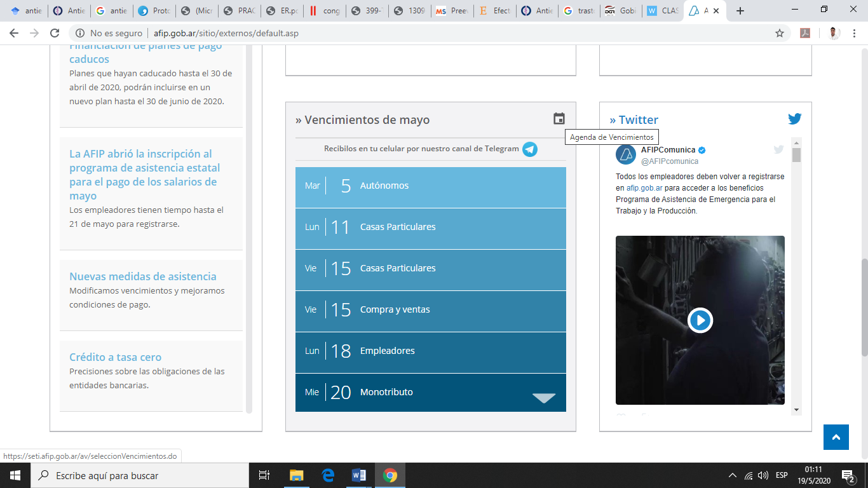Bookmark this page with the star icon
The image size is (868, 488).
click(x=779, y=33)
